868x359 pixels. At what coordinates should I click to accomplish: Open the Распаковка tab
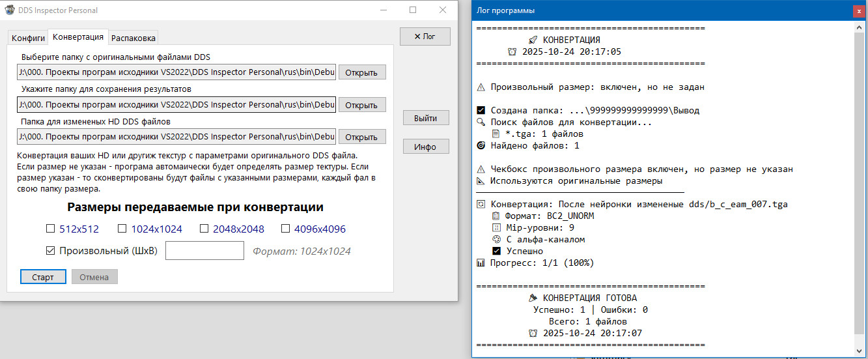[x=133, y=38]
